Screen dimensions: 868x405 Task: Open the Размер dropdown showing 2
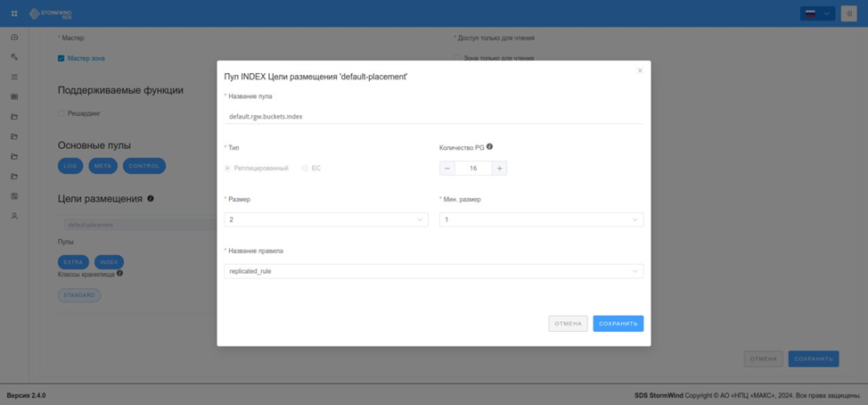point(326,220)
